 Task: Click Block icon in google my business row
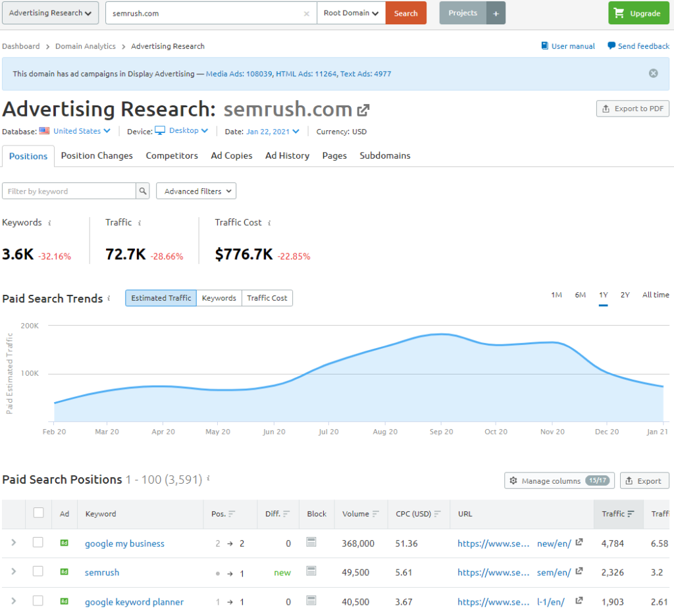[x=311, y=542]
